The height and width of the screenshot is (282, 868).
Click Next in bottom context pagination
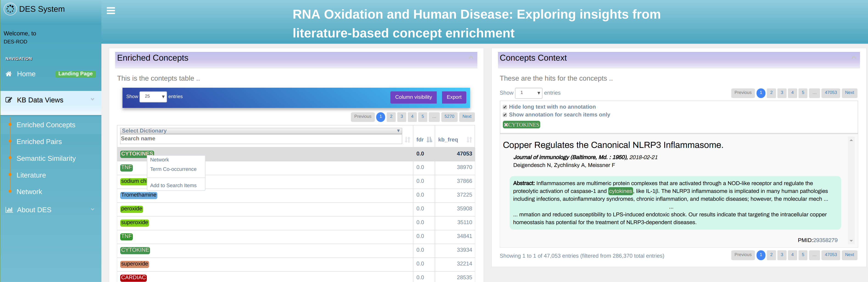[x=849, y=255]
